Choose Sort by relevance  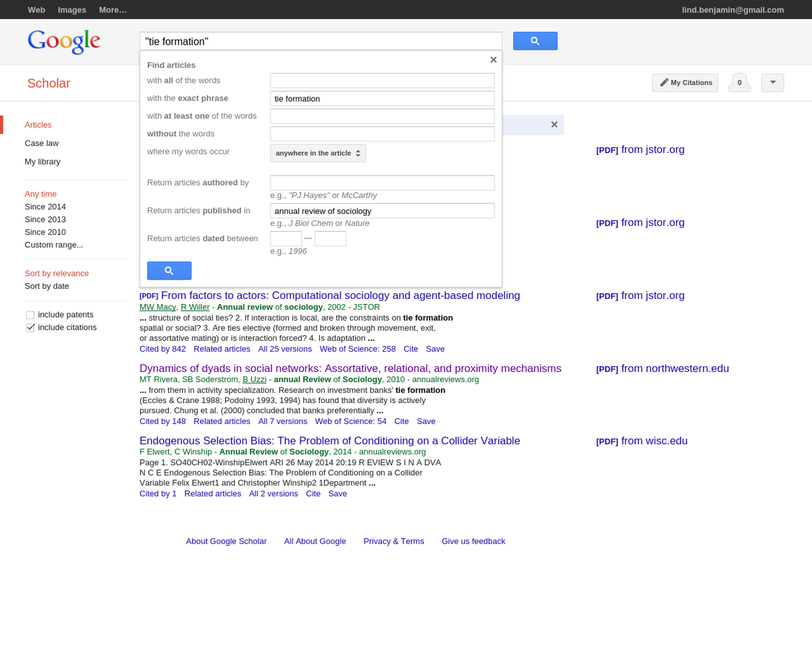(x=56, y=273)
